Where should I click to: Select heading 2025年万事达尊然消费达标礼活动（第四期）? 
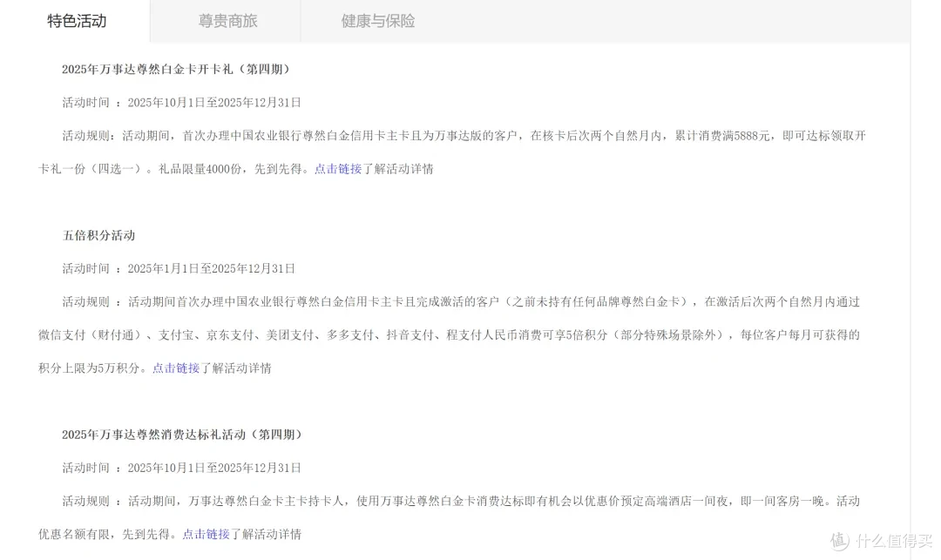(183, 435)
